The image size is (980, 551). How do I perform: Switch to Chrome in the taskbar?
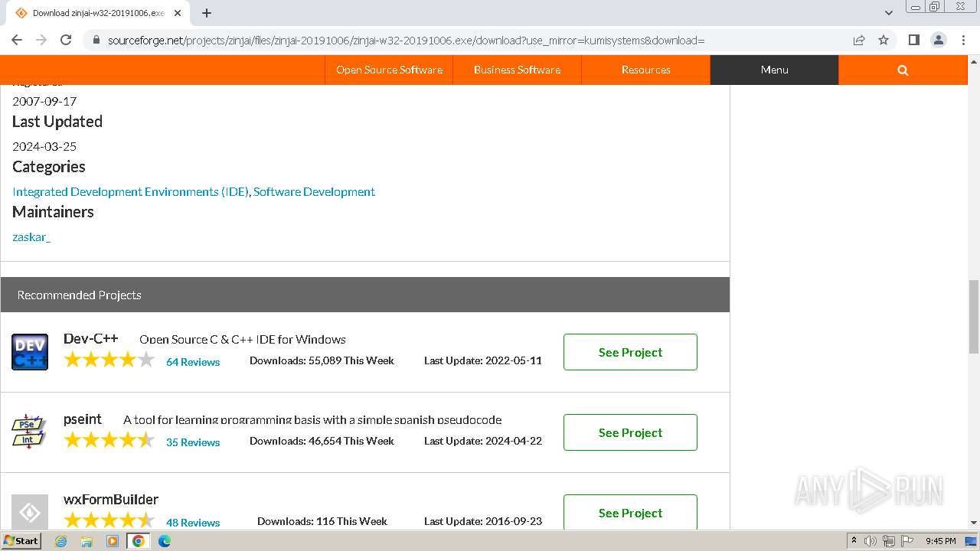point(139,541)
